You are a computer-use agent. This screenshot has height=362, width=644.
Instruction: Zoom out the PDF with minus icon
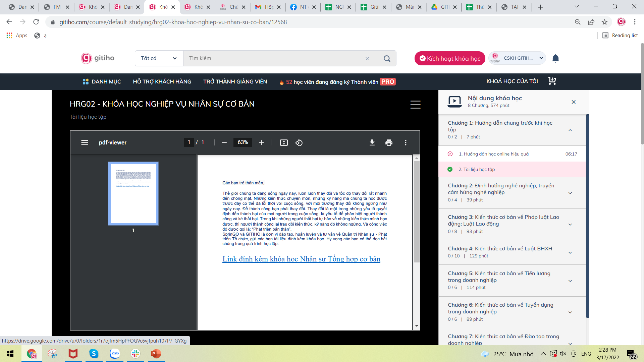[224, 143]
